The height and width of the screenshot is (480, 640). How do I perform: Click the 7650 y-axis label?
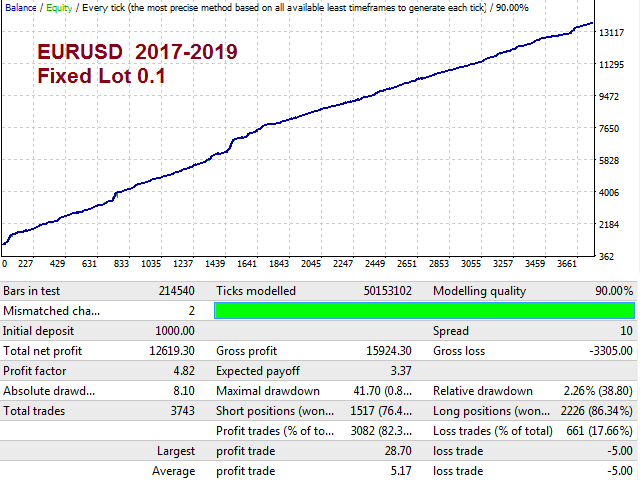pos(609,129)
